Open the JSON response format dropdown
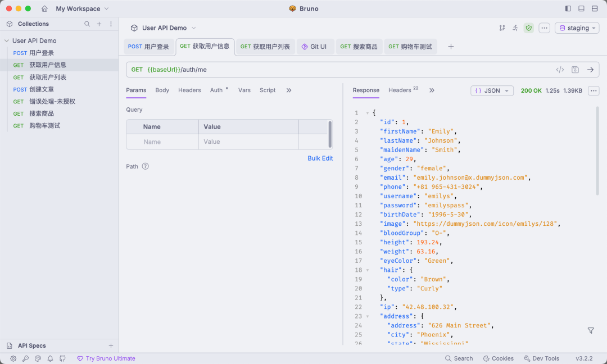This screenshot has height=364, width=607. pos(492,90)
